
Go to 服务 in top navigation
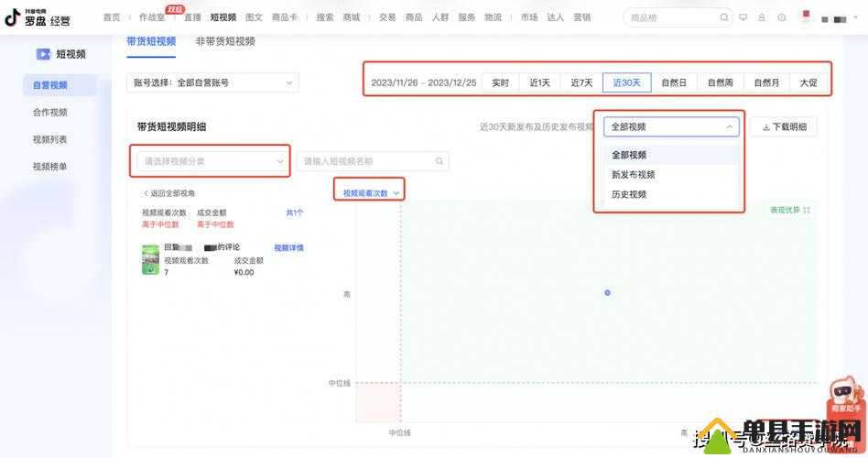coord(467,17)
